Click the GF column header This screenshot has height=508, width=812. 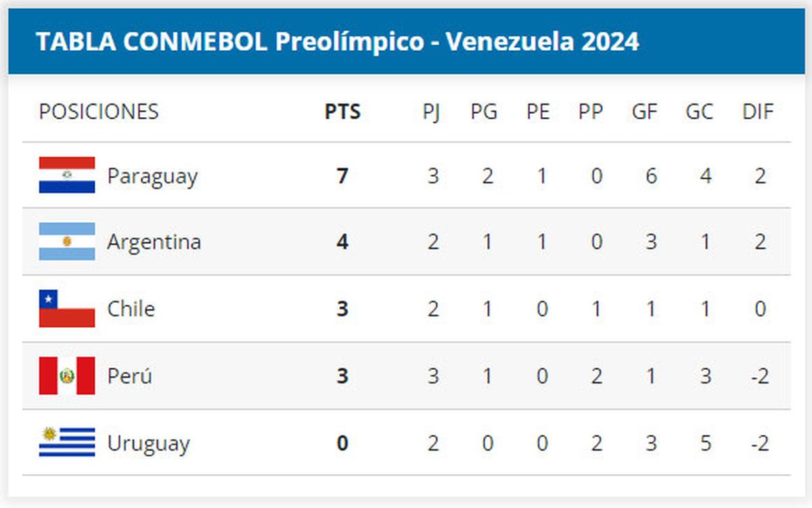[x=644, y=112]
